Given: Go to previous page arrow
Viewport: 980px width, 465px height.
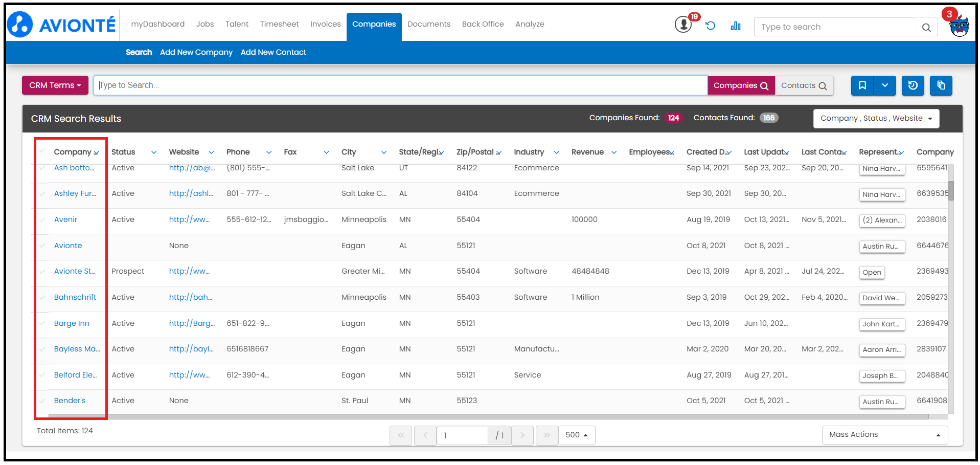Looking at the screenshot, I should click(425, 435).
